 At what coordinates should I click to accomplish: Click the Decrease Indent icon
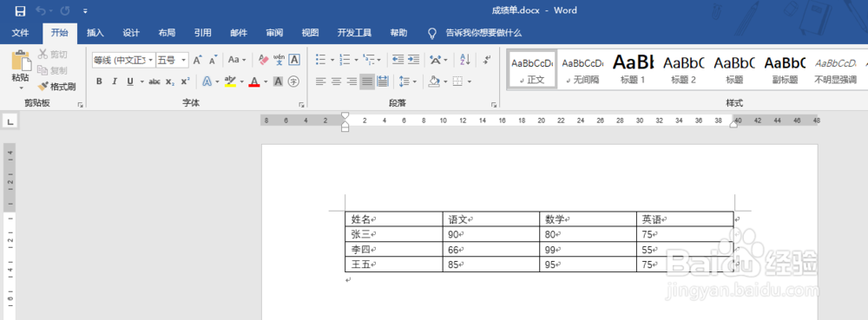398,60
